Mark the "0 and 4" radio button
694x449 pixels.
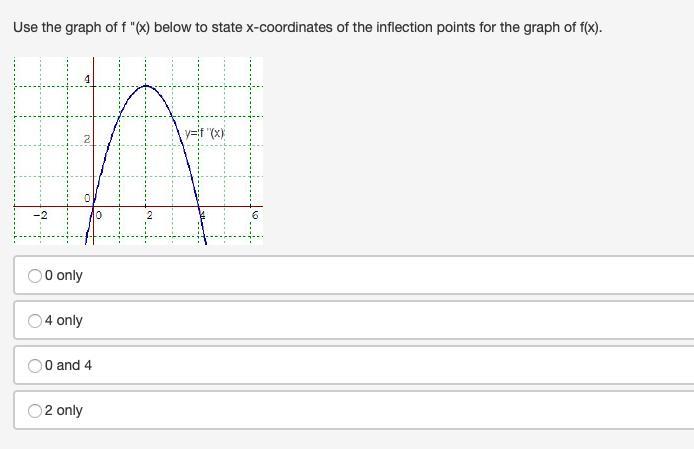click(x=35, y=366)
